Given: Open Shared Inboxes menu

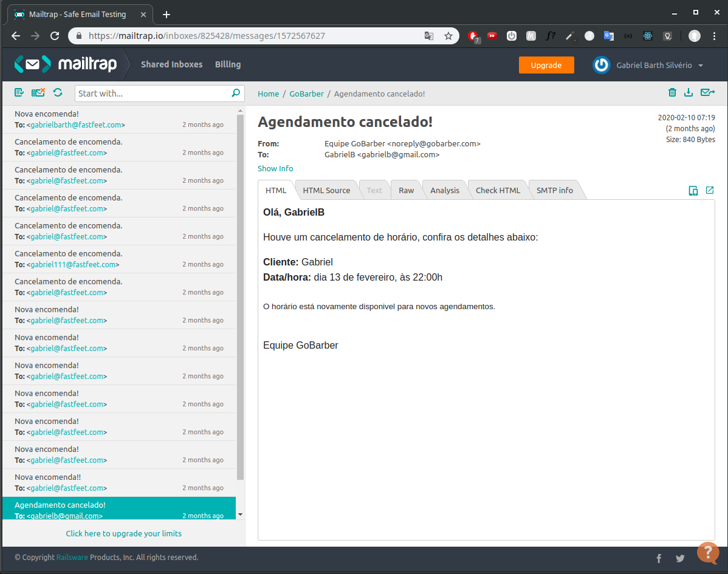Looking at the screenshot, I should (x=172, y=64).
